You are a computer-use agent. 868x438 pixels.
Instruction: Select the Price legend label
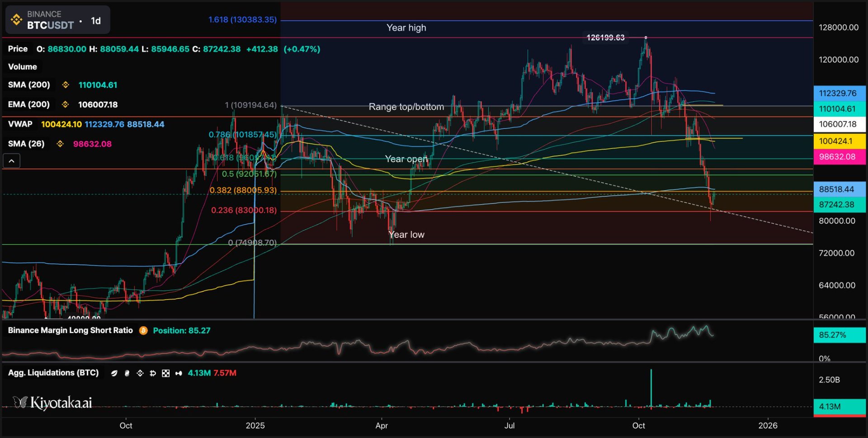(18, 49)
